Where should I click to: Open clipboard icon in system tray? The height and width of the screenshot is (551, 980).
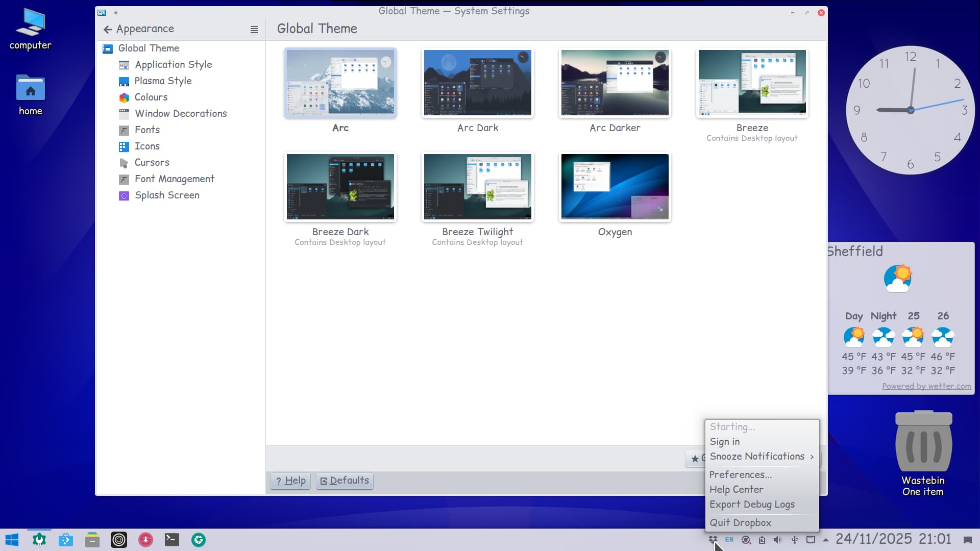pyautogui.click(x=762, y=539)
